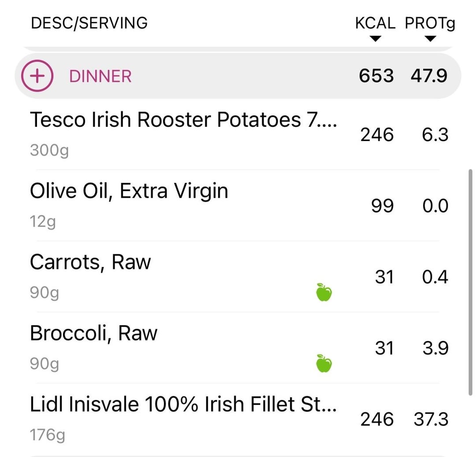Select the Broccoli, Raw food entry
This screenshot has width=476, height=457.
tap(93, 334)
